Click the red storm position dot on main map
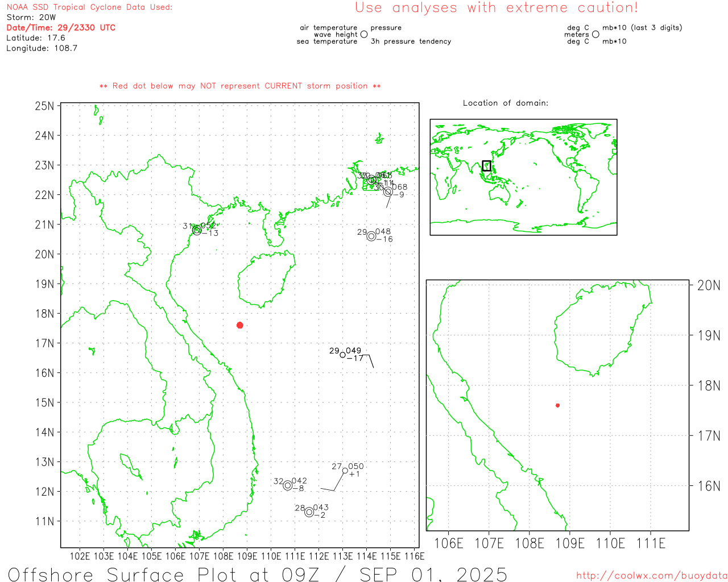The height and width of the screenshot is (582, 728). coord(240,325)
